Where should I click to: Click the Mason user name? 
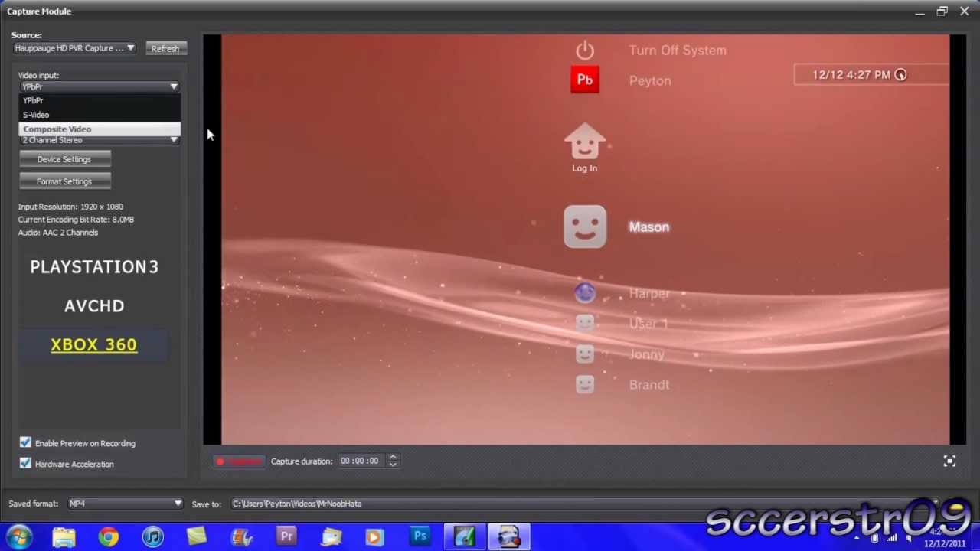649,227
